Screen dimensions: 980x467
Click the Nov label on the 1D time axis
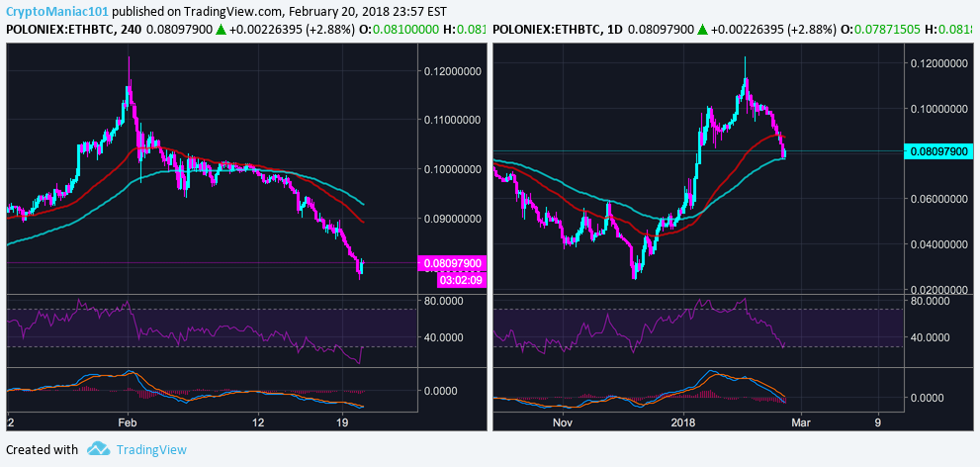click(563, 422)
